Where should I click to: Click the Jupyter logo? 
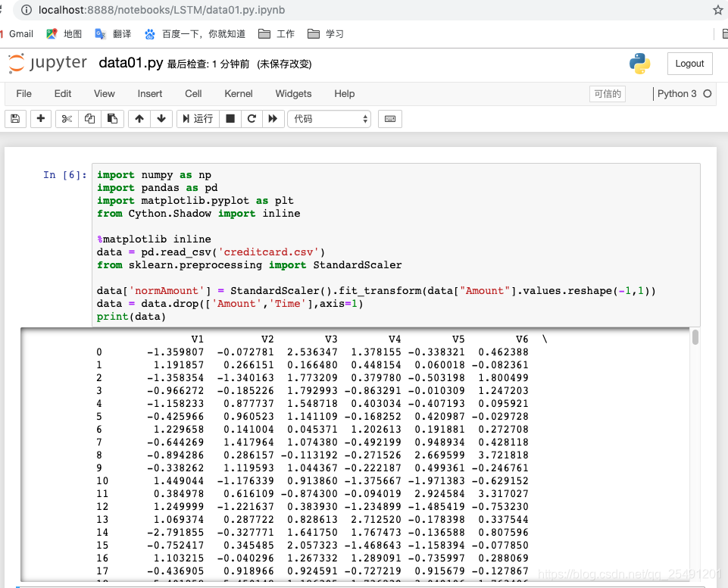coord(48,63)
